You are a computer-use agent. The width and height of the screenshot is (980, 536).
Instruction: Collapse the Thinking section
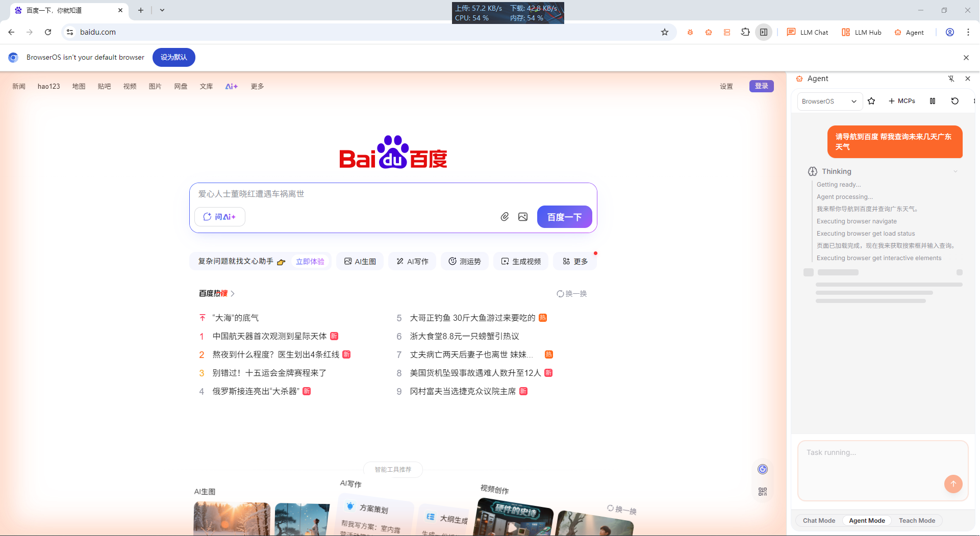(x=956, y=171)
